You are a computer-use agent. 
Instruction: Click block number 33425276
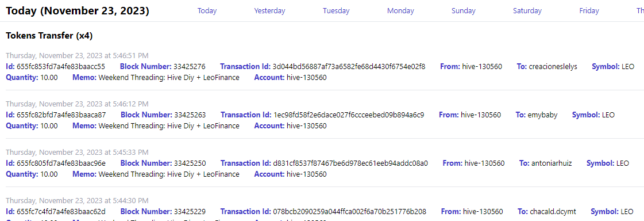point(190,66)
